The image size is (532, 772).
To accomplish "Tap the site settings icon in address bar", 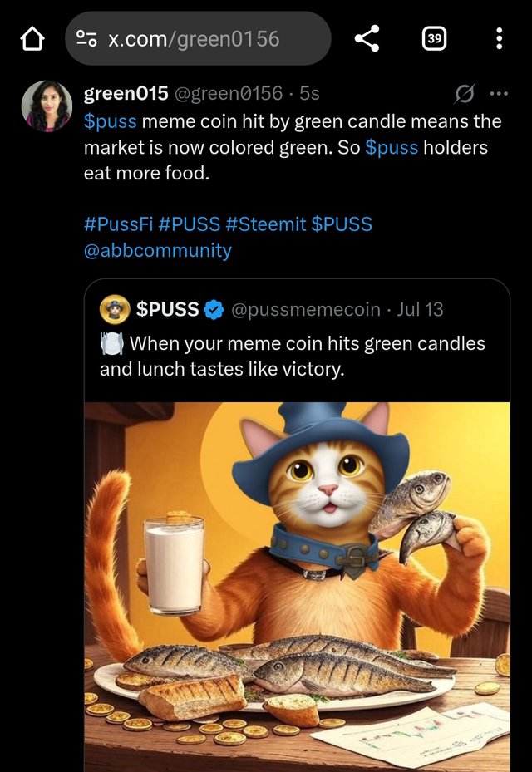I will pyautogui.click(x=86, y=38).
